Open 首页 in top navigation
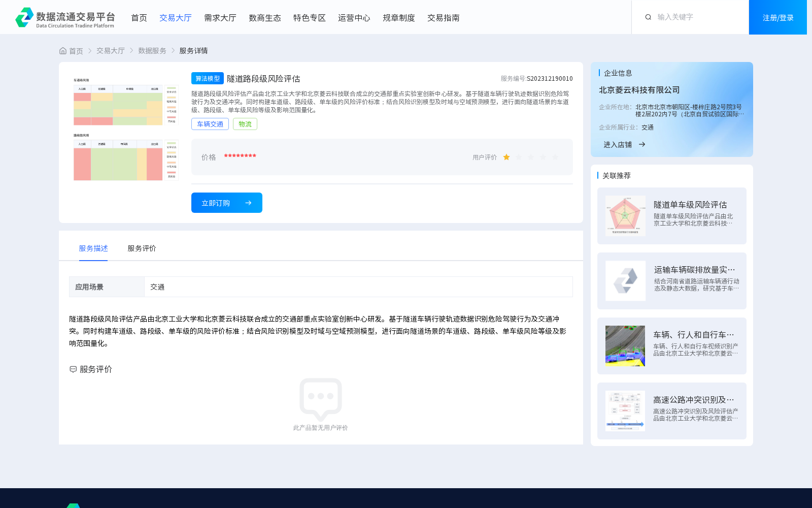The image size is (812, 508). click(x=139, y=18)
